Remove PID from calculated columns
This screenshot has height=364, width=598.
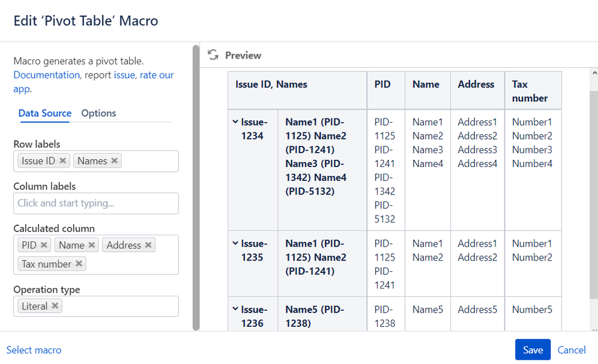[x=44, y=245]
